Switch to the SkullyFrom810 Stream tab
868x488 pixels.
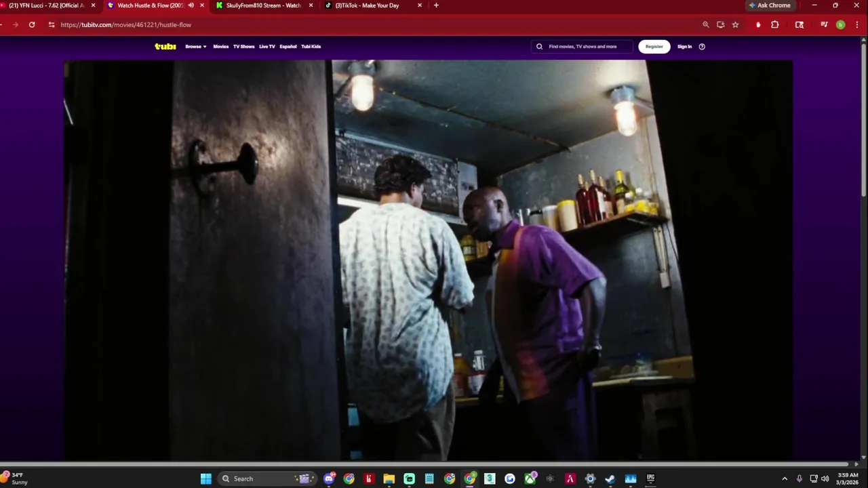point(264,5)
